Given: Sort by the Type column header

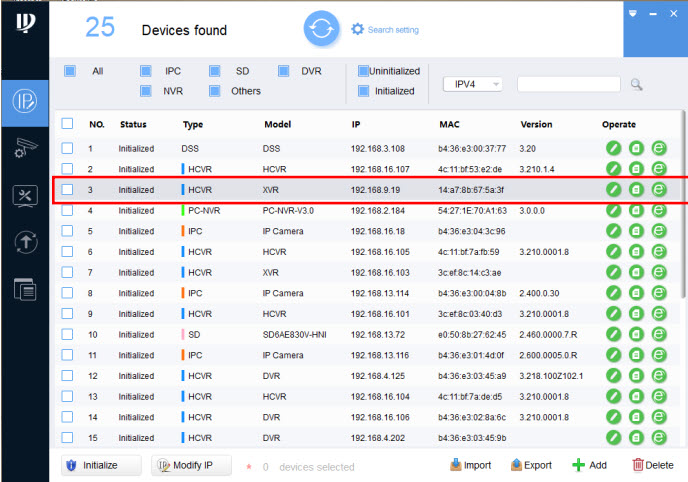Looking at the screenshot, I should pyautogui.click(x=193, y=125).
